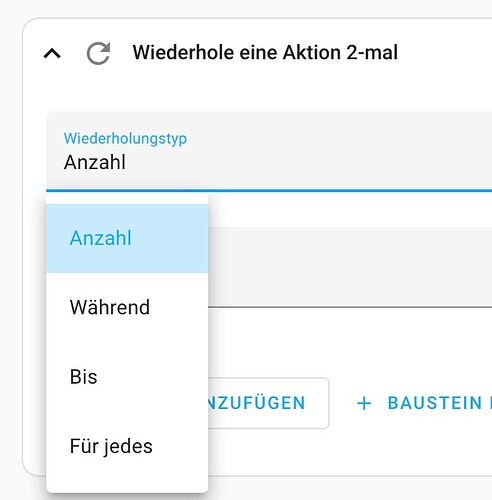
Task: Click the 'Wiederhole eine Aktion 2-mal' title
Action: coord(265,53)
